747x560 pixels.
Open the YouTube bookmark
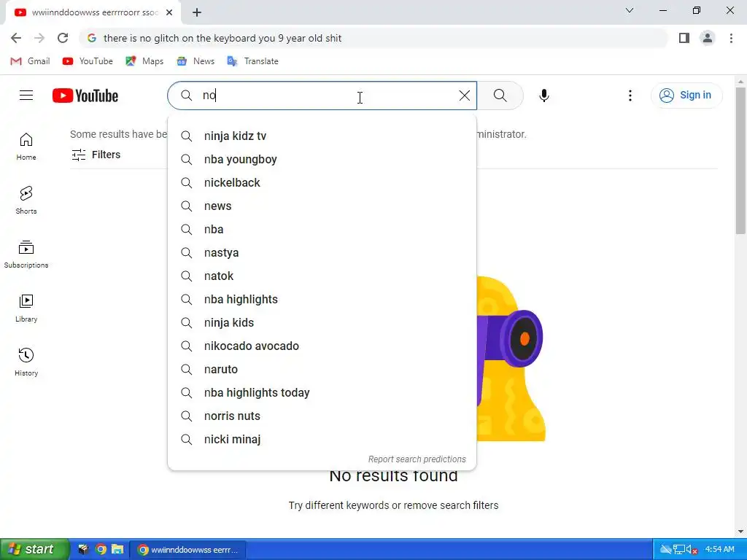pyautogui.click(x=88, y=61)
